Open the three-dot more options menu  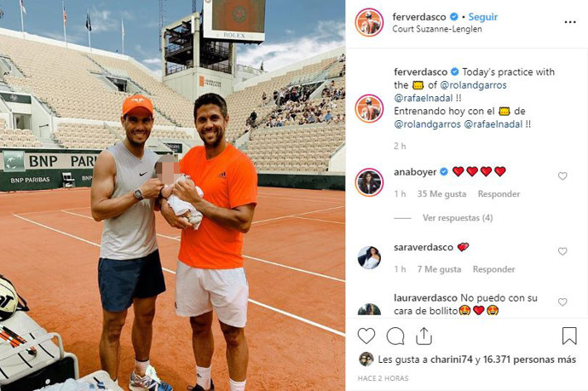coord(570,22)
